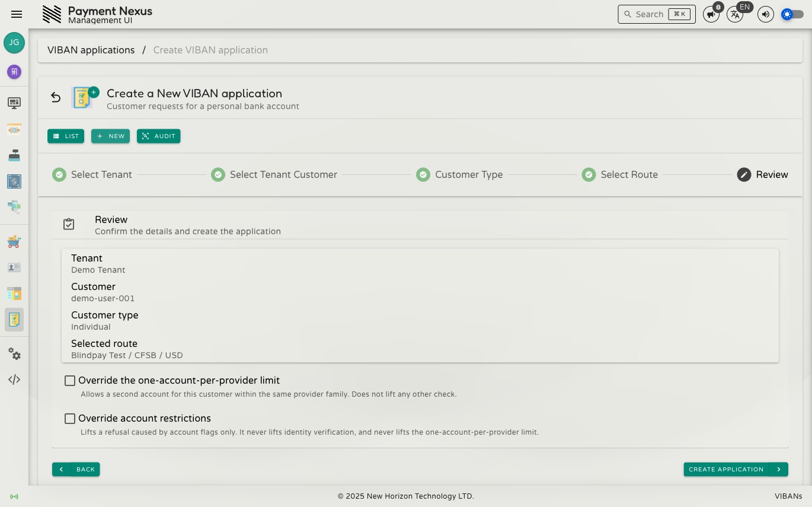Click the LIST button
The image size is (812, 507).
tap(66, 136)
